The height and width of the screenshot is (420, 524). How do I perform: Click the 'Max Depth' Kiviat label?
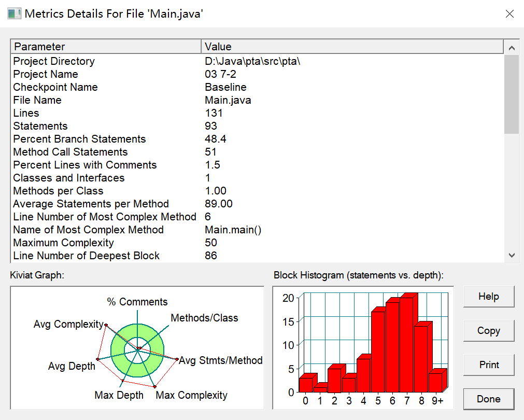119,395
